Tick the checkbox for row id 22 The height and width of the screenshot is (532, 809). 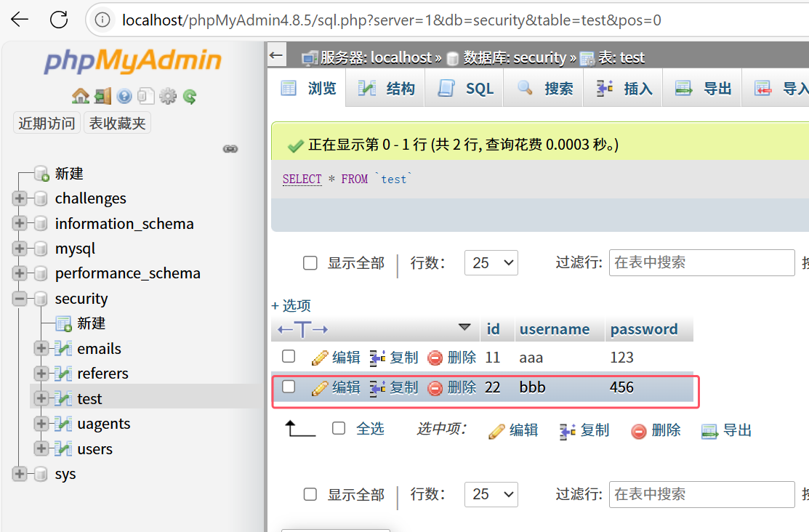289,387
